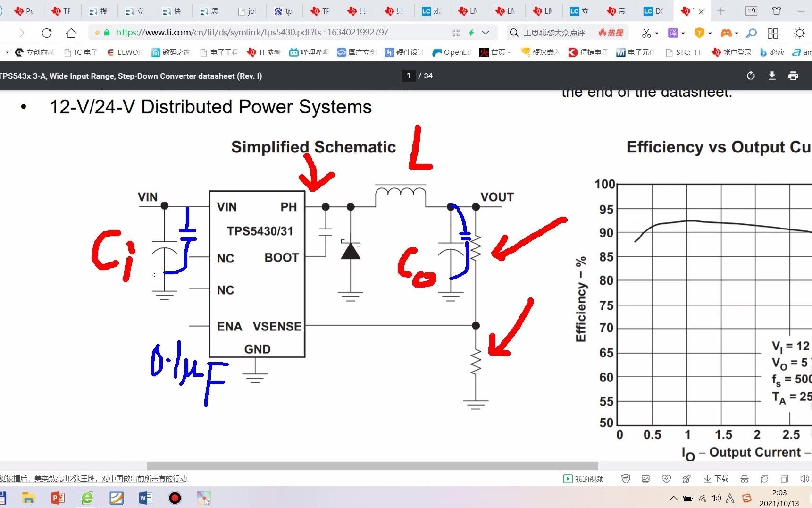Open the blue key password manager icon
This screenshot has width=812, height=508.
pyautogui.click(x=751, y=33)
